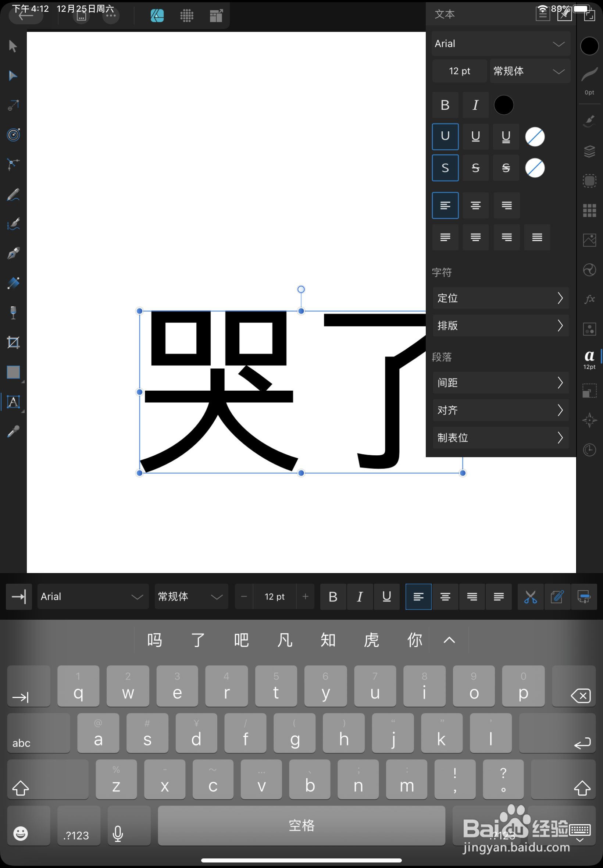Tap the abc keyboard switch key
Screen dimensions: 603x868
coord(39,733)
